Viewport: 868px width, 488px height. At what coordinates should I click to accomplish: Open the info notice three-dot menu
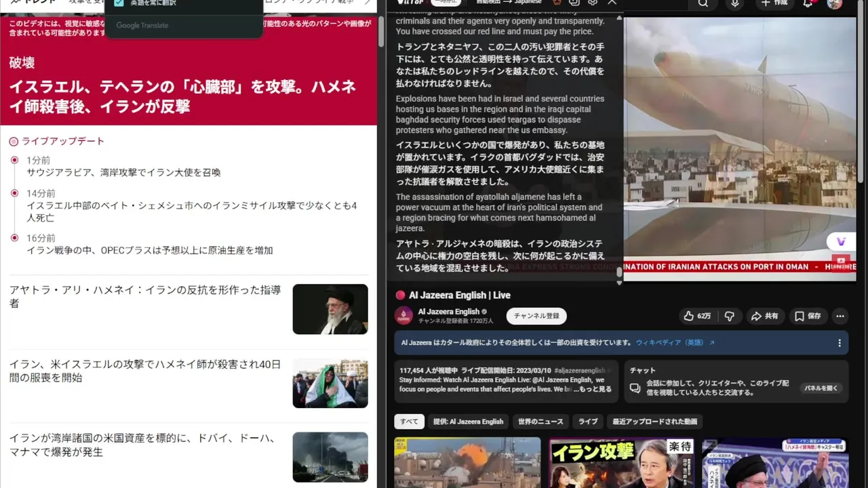(x=839, y=343)
